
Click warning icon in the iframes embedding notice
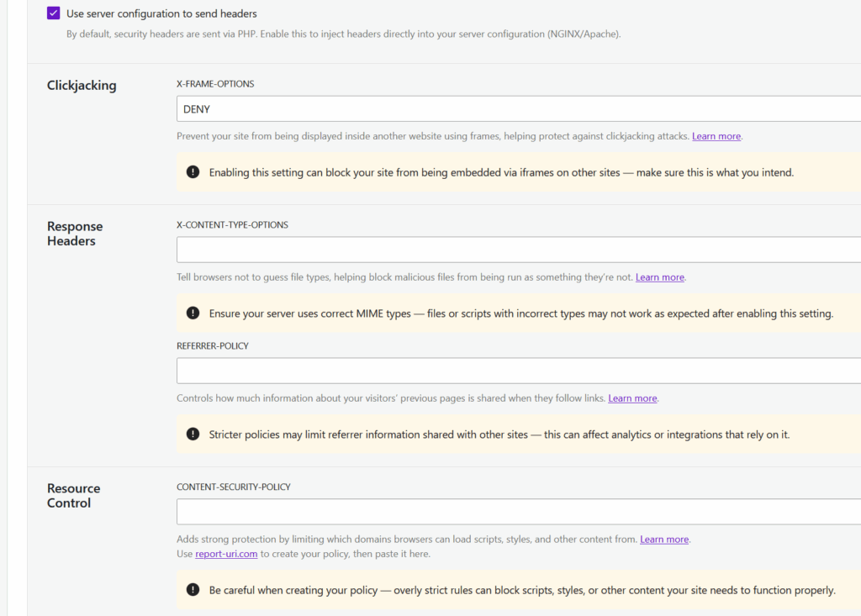pos(193,172)
